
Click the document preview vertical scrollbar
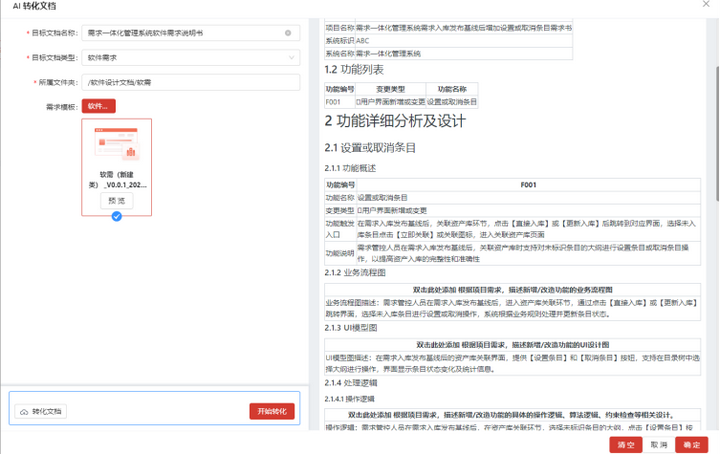[717, 133]
